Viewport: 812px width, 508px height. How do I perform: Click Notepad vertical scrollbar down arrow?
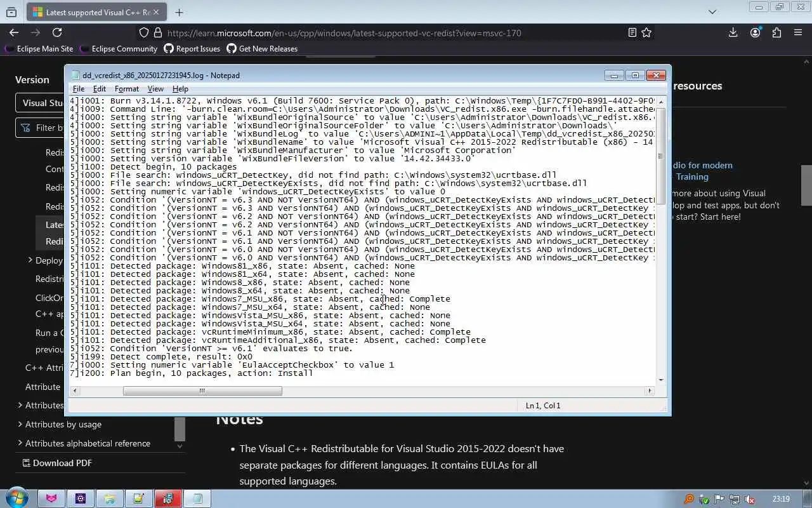pyautogui.click(x=661, y=380)
